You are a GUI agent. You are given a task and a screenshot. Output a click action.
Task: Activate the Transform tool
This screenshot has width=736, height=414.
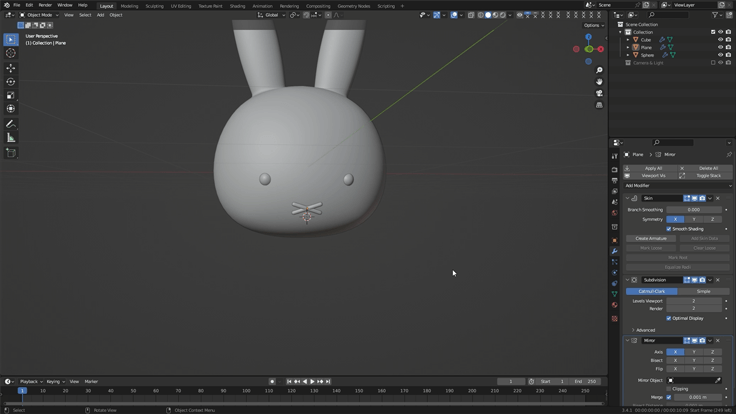(x=11, y=109)
